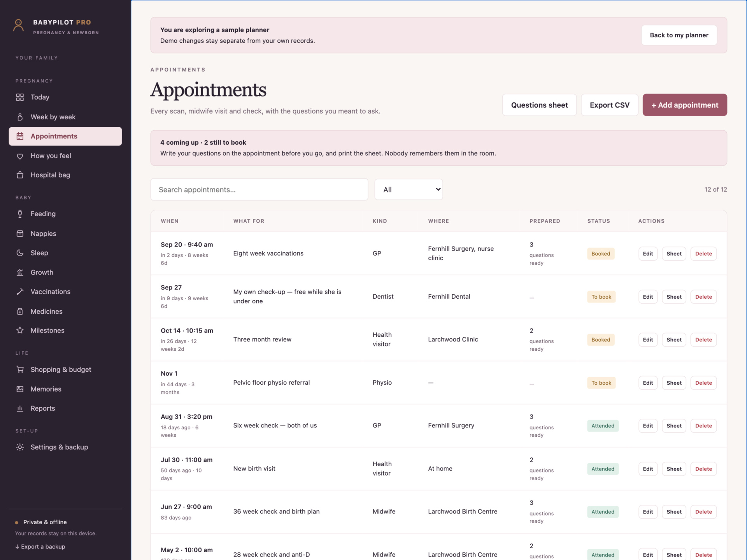Open the Hospital bag checklist

click(x=65, y=175)
